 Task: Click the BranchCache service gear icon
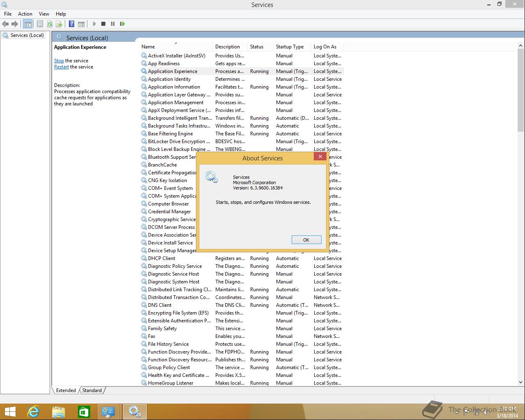pos(144,165)
